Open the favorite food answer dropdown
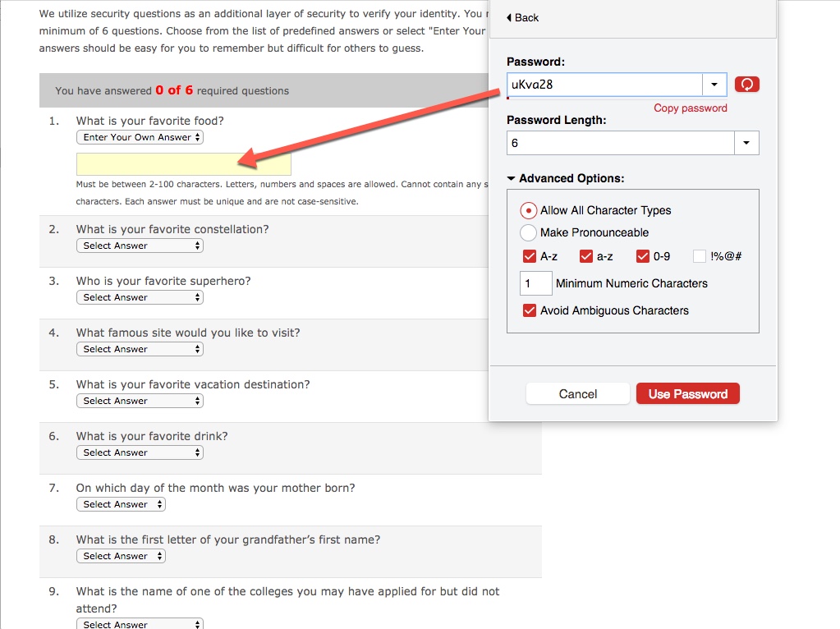Screen dimensions: 840x629 point(140,137)
